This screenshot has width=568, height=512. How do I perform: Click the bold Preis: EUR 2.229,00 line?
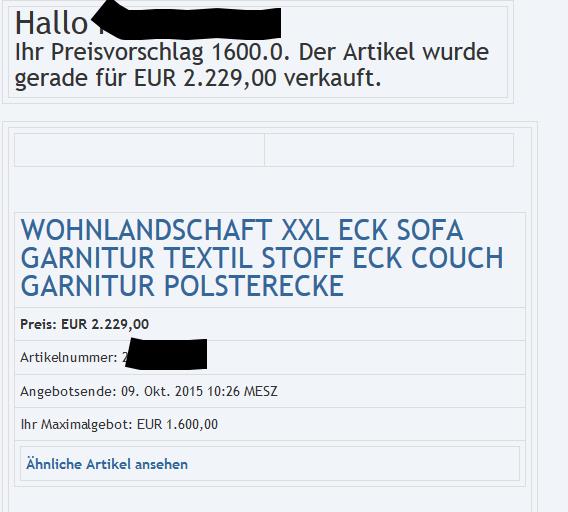click(x=84, y=324)
